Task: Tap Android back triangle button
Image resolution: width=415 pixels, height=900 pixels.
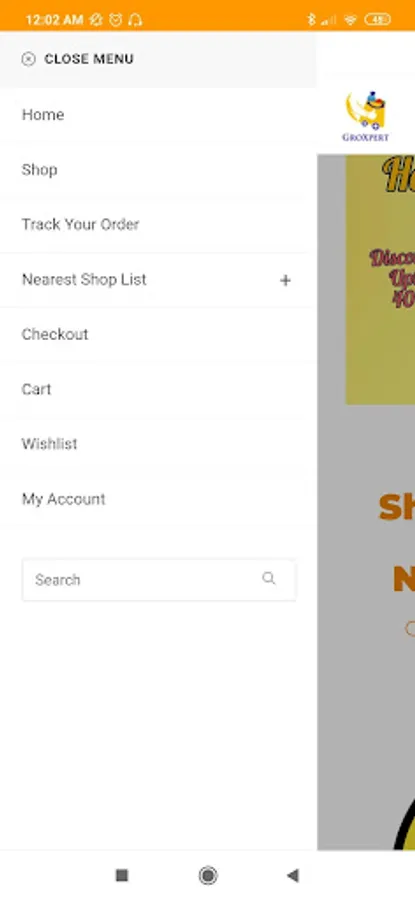Action: 293,875
